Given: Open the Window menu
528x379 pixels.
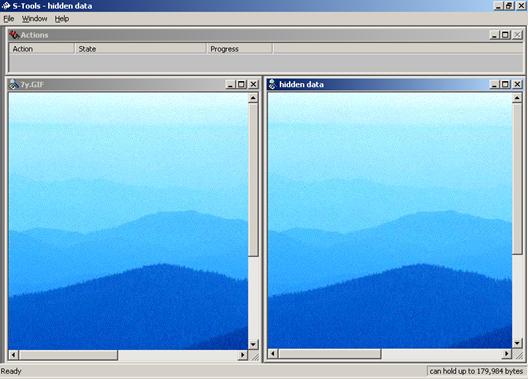Looking at the screenshot, I should pyautogui.click(x=34, y=19).
